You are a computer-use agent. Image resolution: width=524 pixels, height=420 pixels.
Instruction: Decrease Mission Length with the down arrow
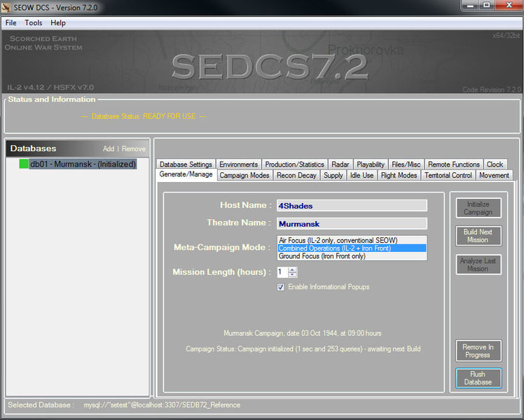(293, 275)
